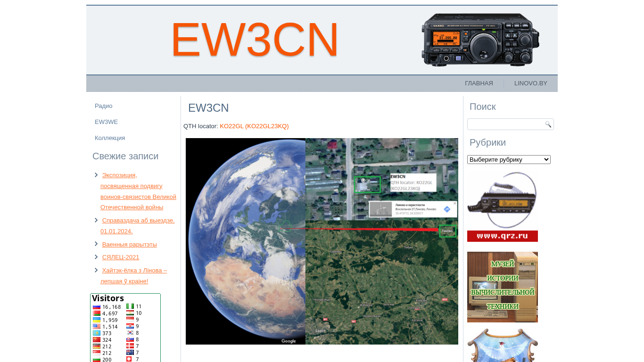Open the Справаздача аб выездзе 01.01.2024 post

point(138,226)
